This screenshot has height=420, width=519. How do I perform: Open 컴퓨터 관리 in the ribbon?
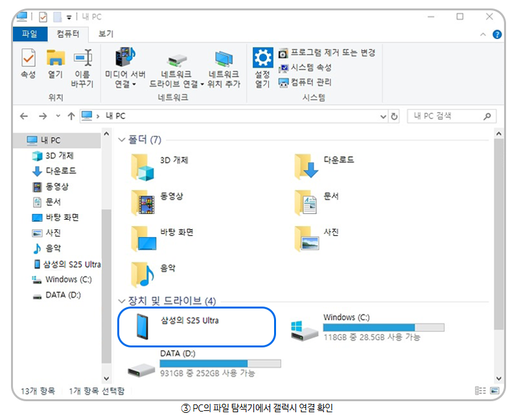pos(305,82)
